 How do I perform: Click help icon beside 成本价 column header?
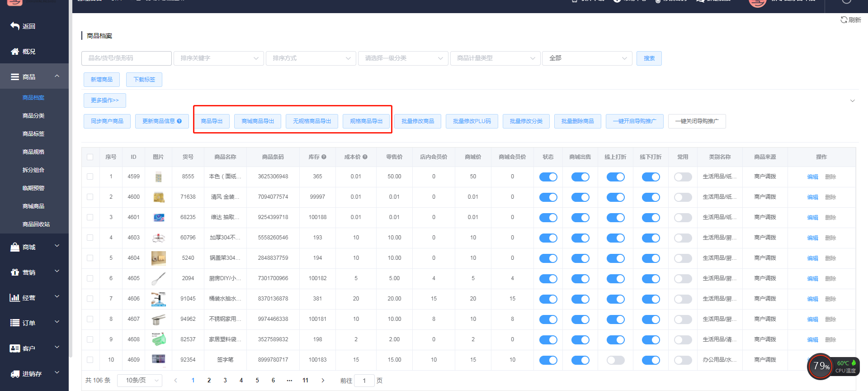point(365,157)
